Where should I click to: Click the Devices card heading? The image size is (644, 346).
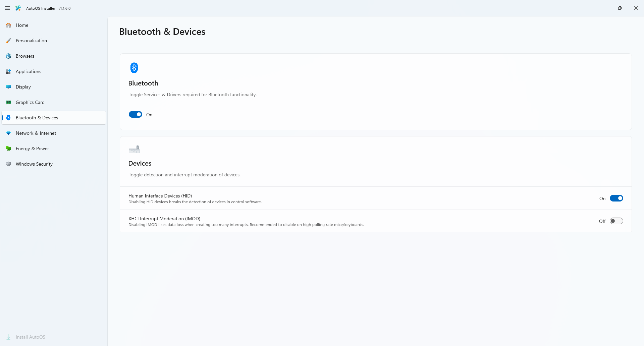140,163
